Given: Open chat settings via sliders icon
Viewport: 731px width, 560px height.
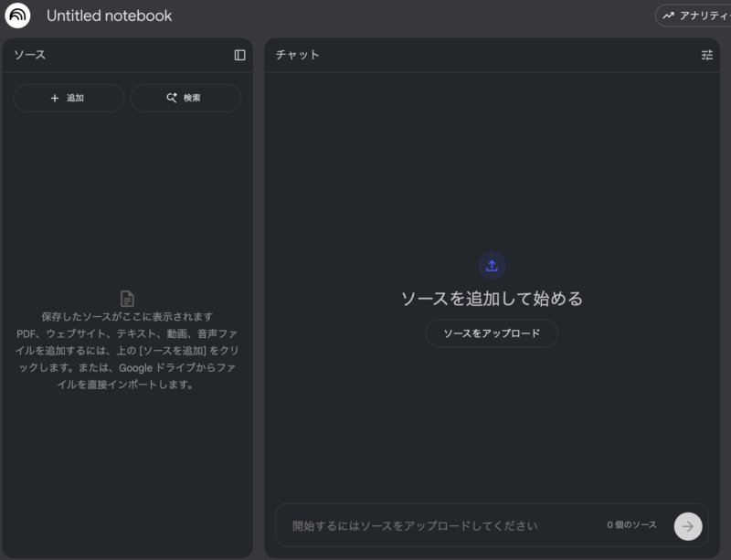Looking at the screenshot, I should coord(706,55).
